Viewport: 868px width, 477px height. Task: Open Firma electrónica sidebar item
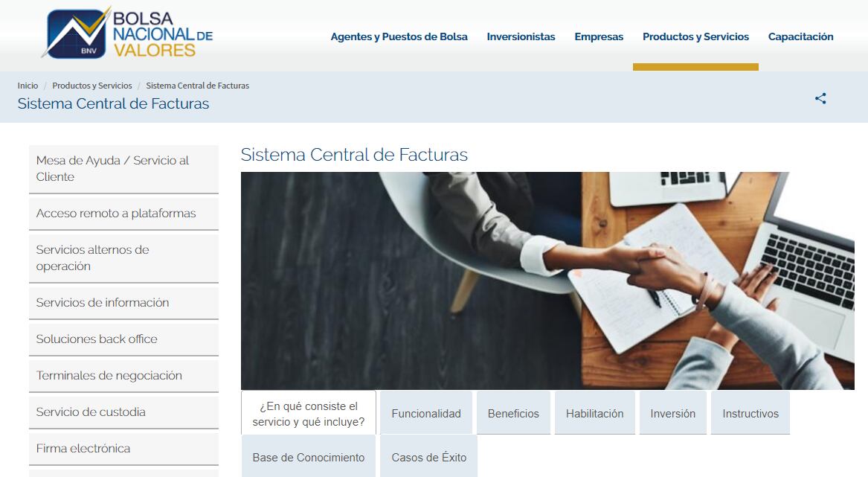click(x=123, y=448)
